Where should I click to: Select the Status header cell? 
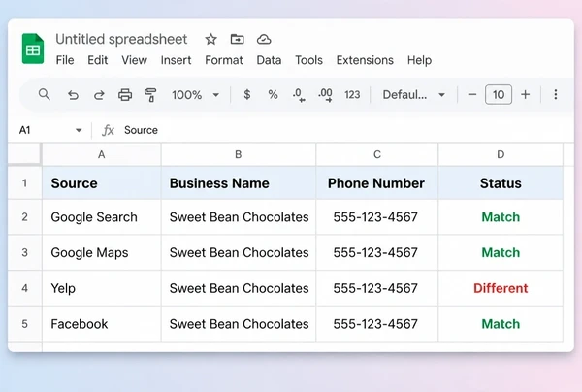tap(501, 183)
